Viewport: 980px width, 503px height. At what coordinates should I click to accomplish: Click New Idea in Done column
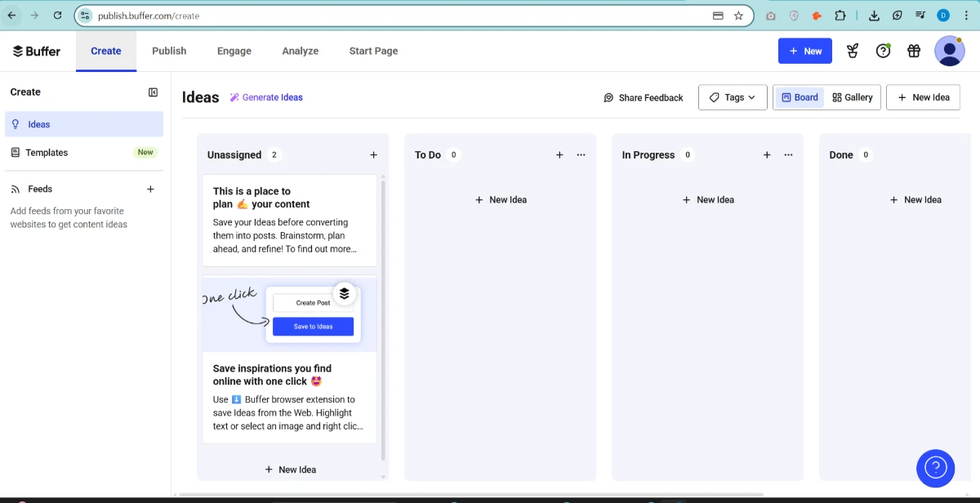point(915,199)
